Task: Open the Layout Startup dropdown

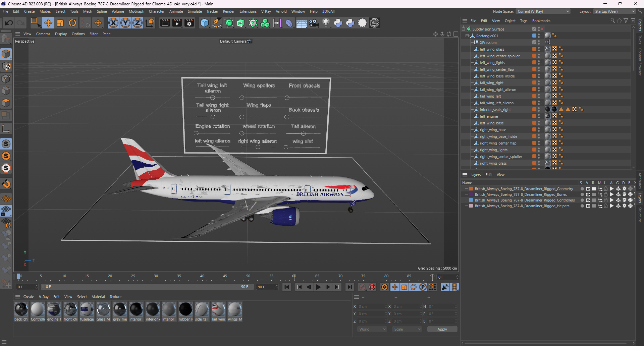Action: 614,11
